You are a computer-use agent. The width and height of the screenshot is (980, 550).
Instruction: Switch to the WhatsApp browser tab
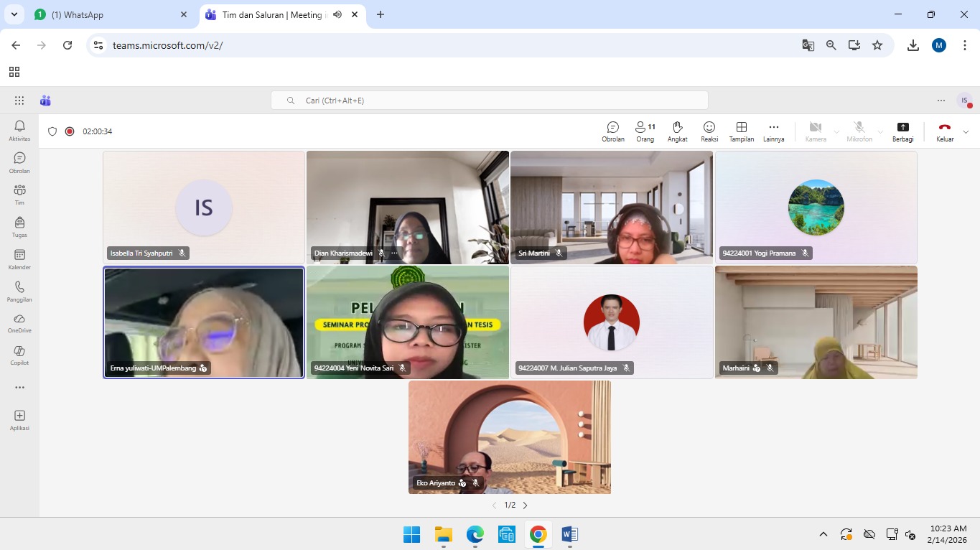click(x=108, y=14)
